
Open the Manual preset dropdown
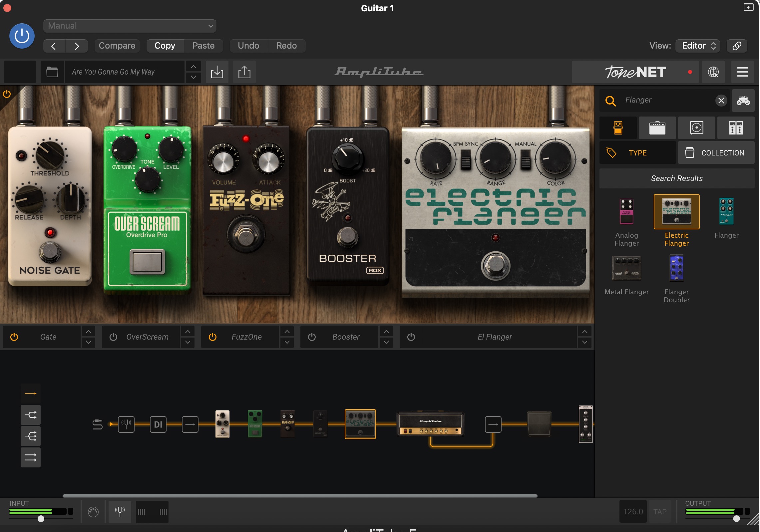pos(130,26)
